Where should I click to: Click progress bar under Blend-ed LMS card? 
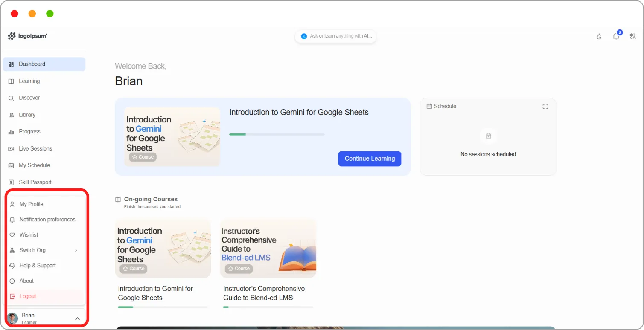tap(268, 307)
